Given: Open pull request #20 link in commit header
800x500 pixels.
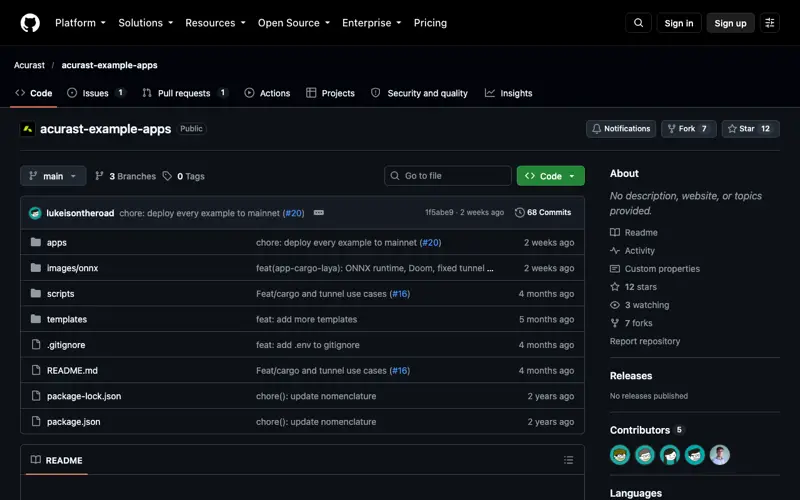Looking at the screenshot, I should pos(294,213).
